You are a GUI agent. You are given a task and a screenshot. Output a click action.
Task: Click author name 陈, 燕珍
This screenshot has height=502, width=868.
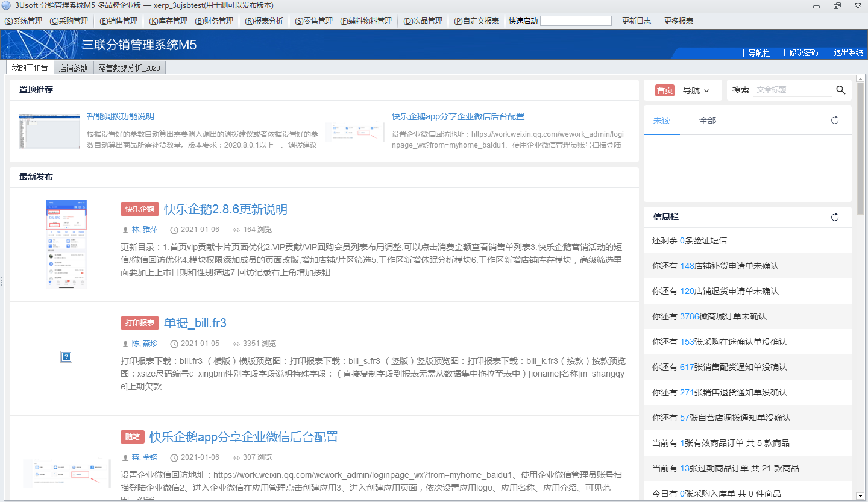(145, 344)
